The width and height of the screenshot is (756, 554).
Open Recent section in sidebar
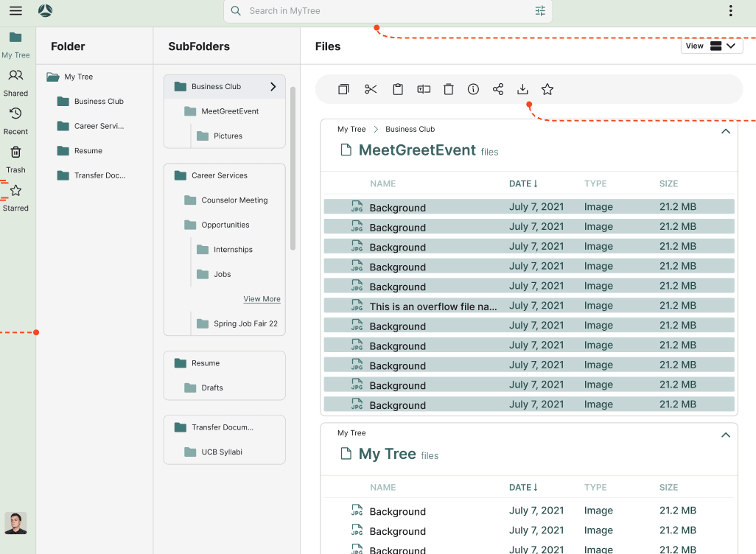pos(15,122)
